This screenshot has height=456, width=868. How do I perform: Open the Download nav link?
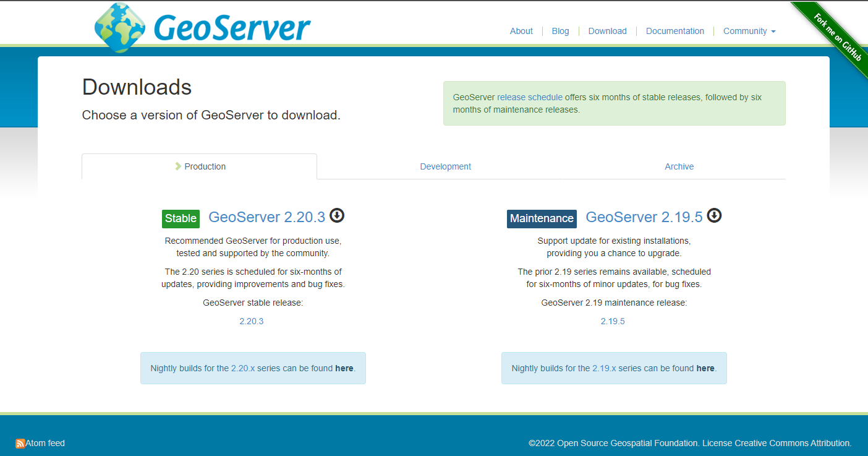click(x=607, y=31)
